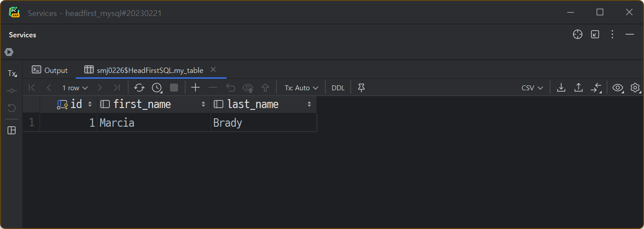Screen dimensions: 644x229
Task: Go to first page of rows
Action: 32,88
